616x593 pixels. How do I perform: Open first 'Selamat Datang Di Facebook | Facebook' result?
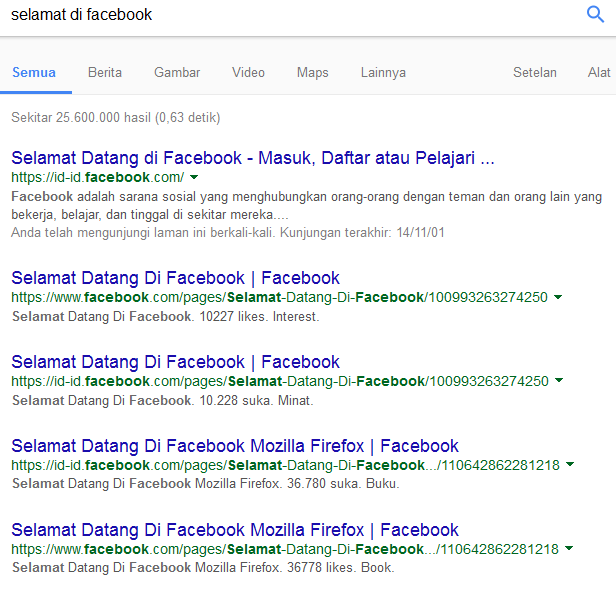[175, 278]
